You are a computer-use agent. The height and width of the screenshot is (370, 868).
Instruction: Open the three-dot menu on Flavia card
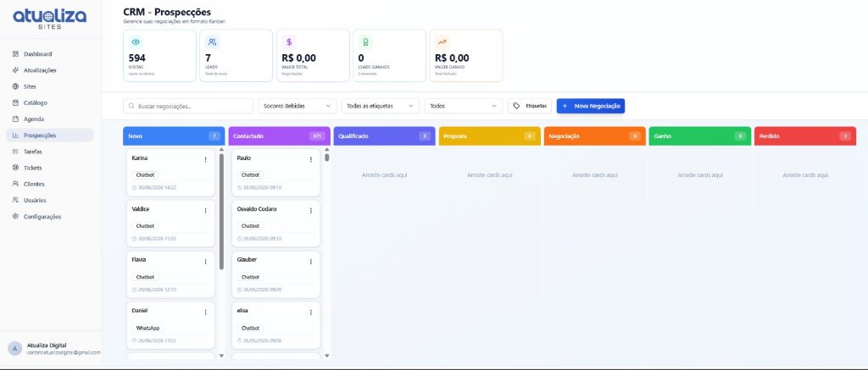click(x=205, y=261)
